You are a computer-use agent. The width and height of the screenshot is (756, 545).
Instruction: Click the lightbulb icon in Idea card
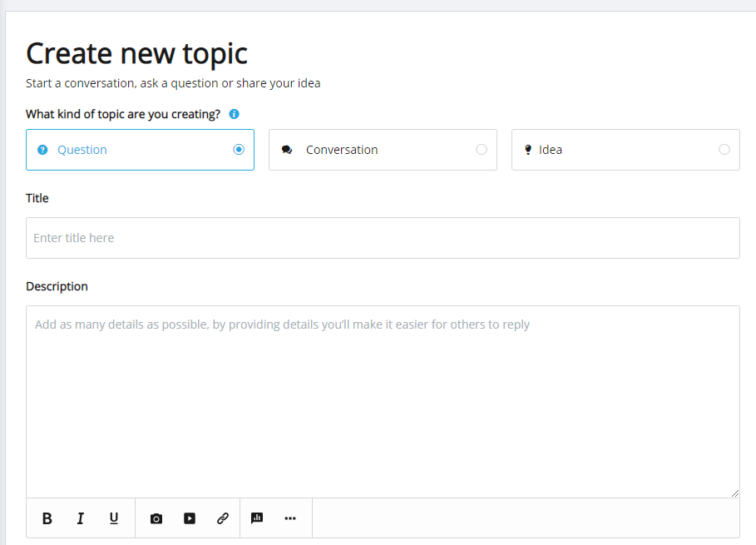[528, 150]
